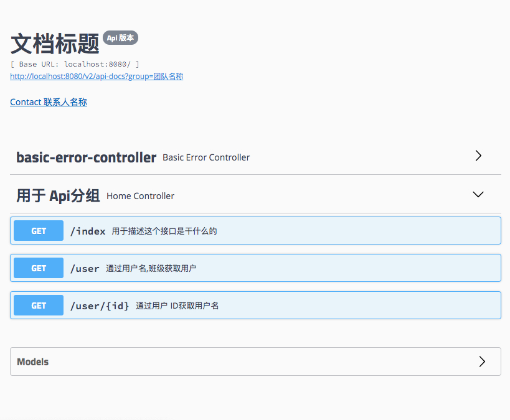Collapse the Home Controller section chevron
The height and width of the screenshot is (420, 510).
point(478,195)
